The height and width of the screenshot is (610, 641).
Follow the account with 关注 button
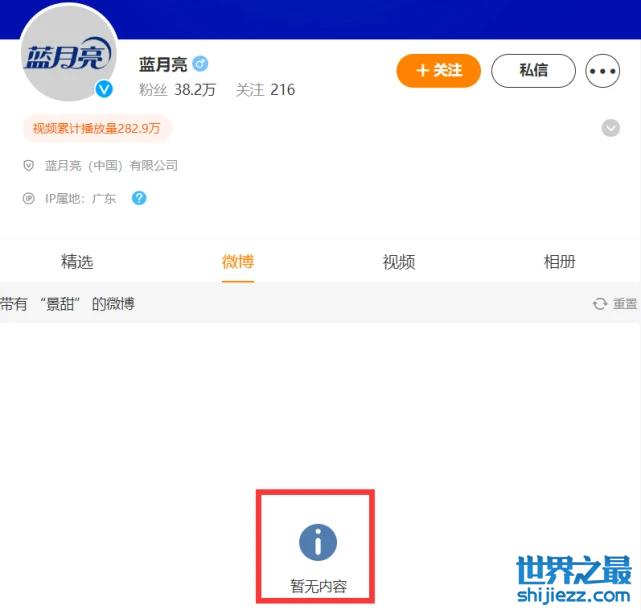pyautogui.click(x=438, y=71)
